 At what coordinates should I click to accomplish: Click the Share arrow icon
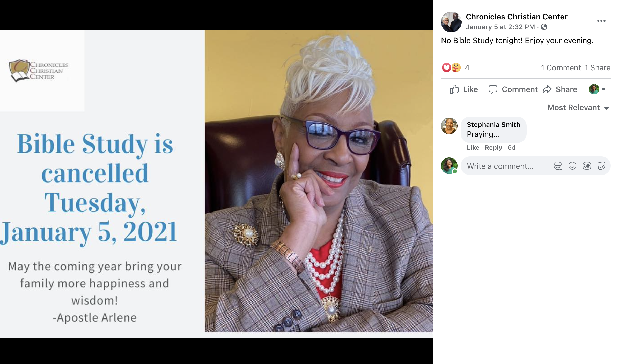[547, 89]
